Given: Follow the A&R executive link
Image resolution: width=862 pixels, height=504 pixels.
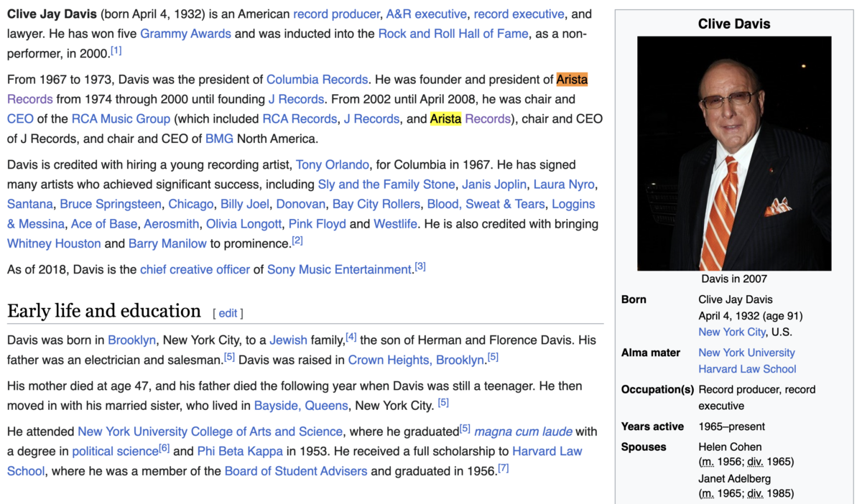Looking at the screenshot, I should click(426, 14).
